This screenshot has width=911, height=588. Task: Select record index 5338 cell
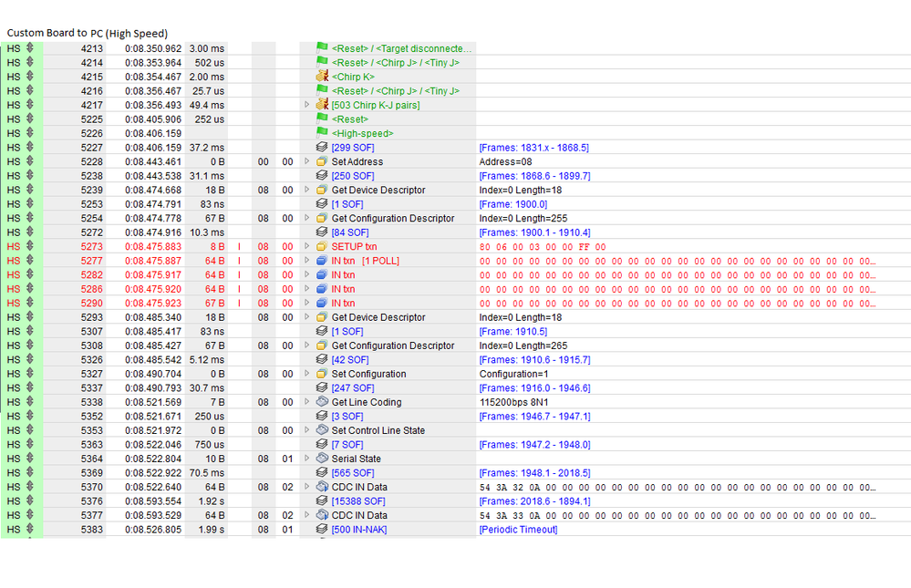point(92,402)
